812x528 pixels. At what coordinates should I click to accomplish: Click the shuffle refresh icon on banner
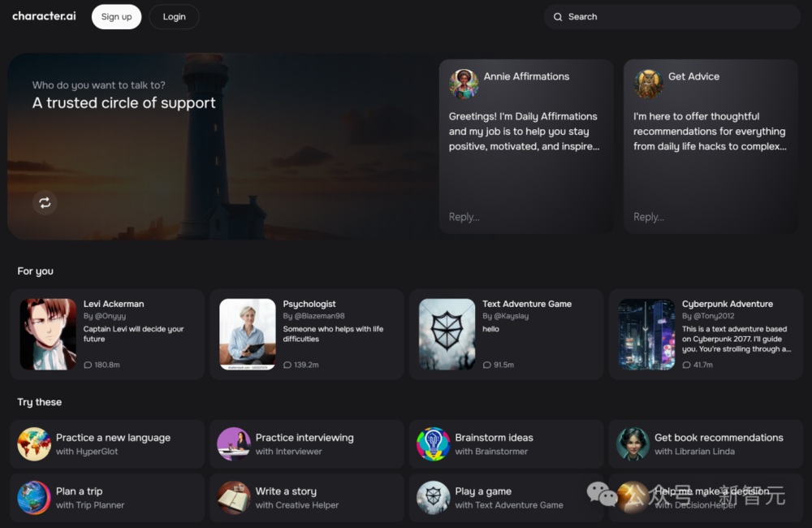point(45,202)
